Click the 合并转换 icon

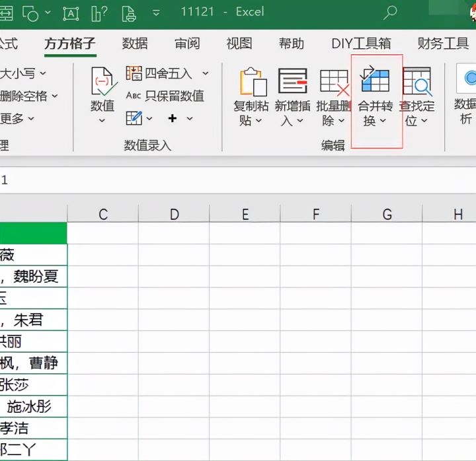(375, 79)
